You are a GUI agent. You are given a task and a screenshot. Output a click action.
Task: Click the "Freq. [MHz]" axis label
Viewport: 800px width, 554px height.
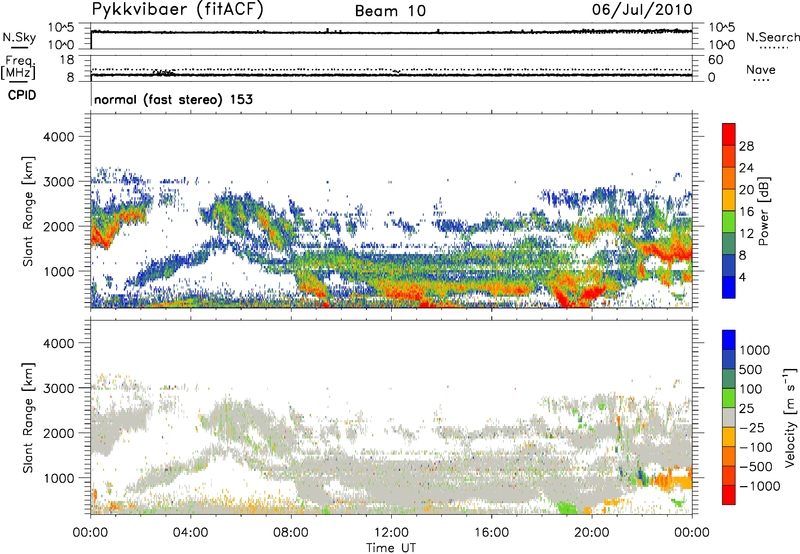click(x=18, y=67)
